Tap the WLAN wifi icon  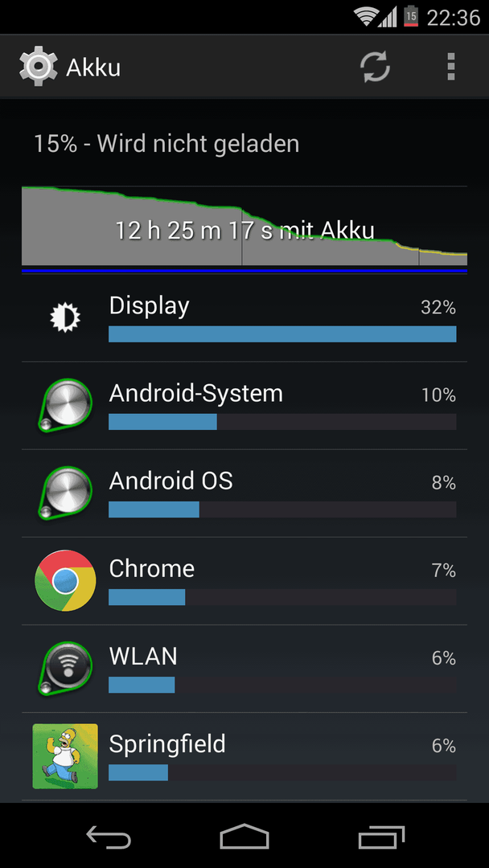click(x=65, y=668)
